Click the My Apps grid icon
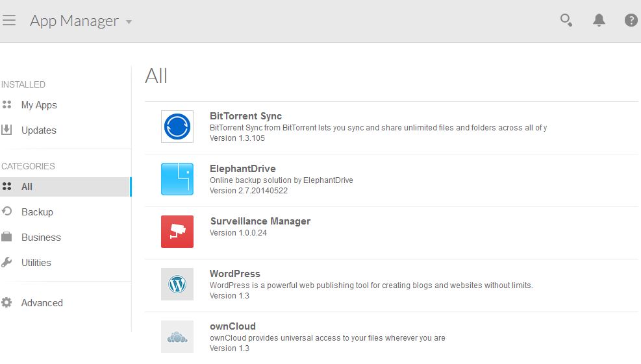 (x=7, y=105)
